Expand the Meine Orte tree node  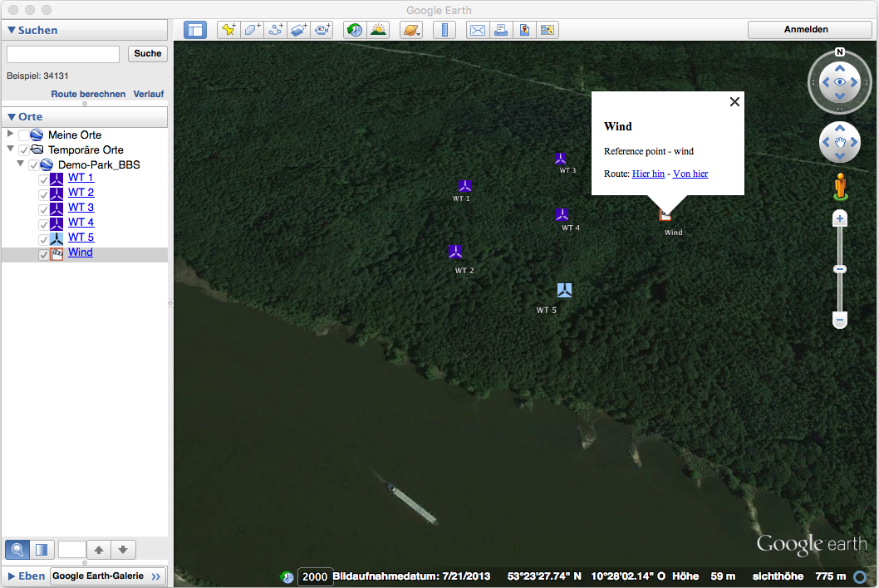(10, 135)
